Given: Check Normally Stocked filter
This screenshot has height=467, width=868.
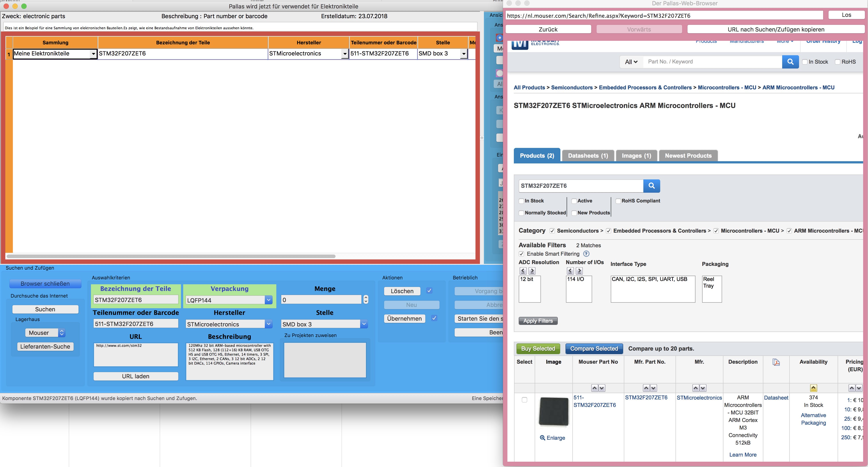Looking at the screenshot, I should pyautogui.click(x=522, y=213).
